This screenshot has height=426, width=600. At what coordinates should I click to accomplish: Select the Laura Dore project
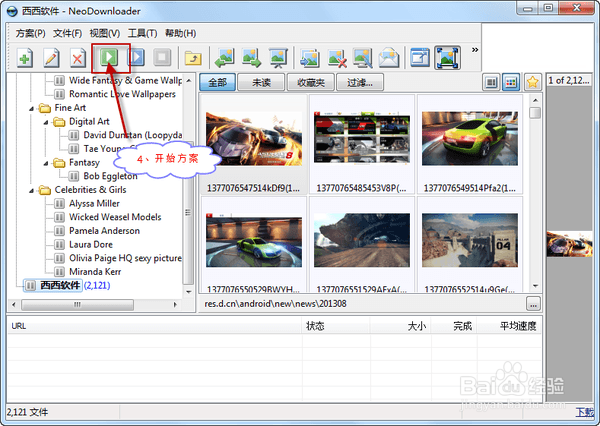click(91, 245)
